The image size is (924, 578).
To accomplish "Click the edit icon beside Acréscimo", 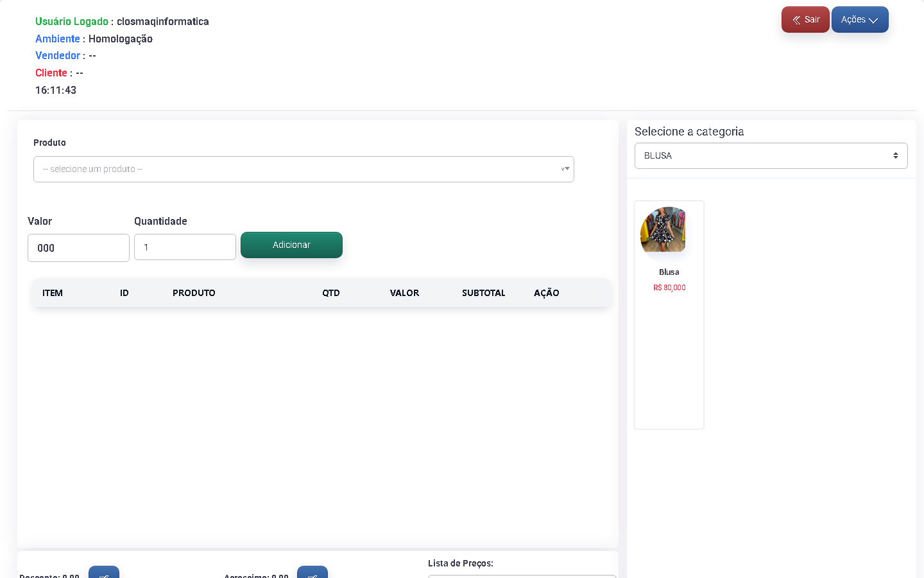I will tap(312, 573).
